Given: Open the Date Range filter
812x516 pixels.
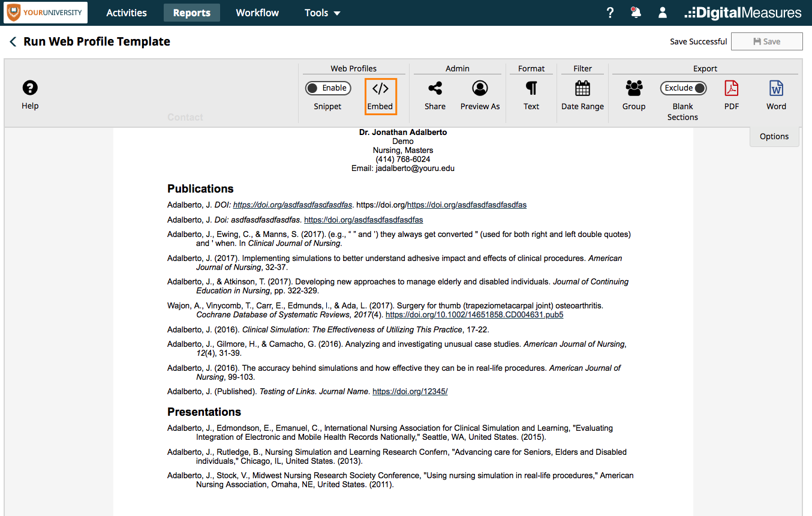Looking at the screenshot, I should [x=582, y=89].
